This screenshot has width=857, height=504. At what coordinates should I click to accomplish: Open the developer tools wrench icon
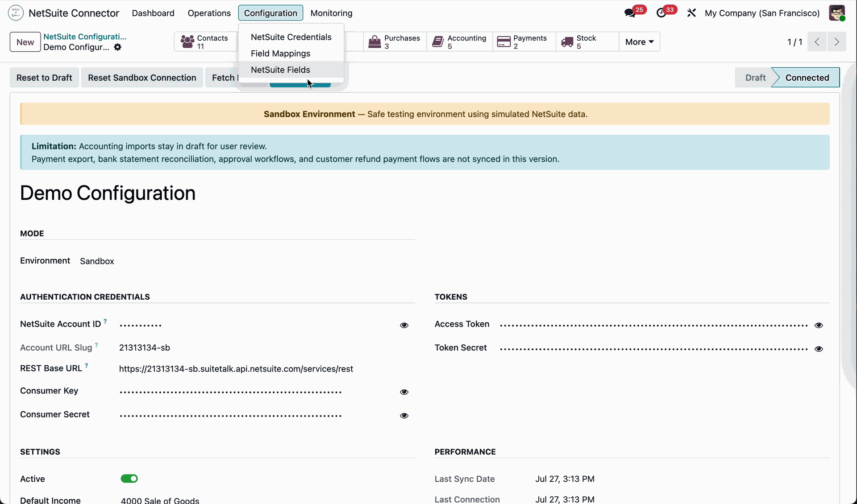(691, 13)
